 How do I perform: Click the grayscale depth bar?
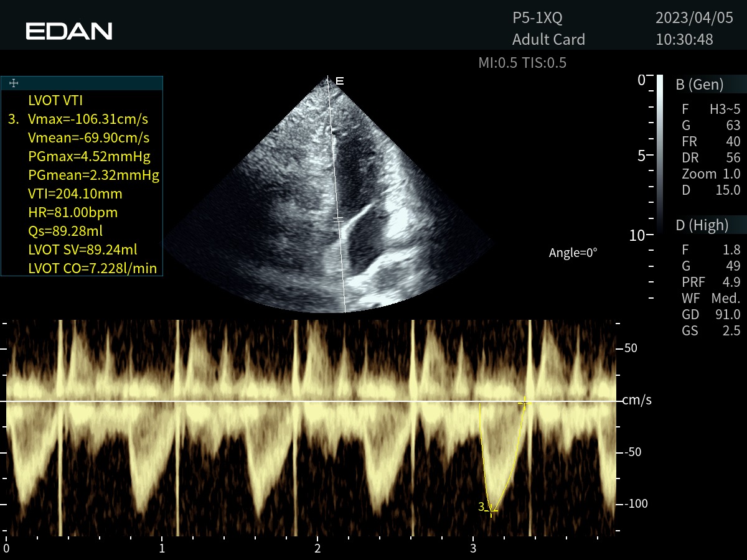[x=660, y=154]
